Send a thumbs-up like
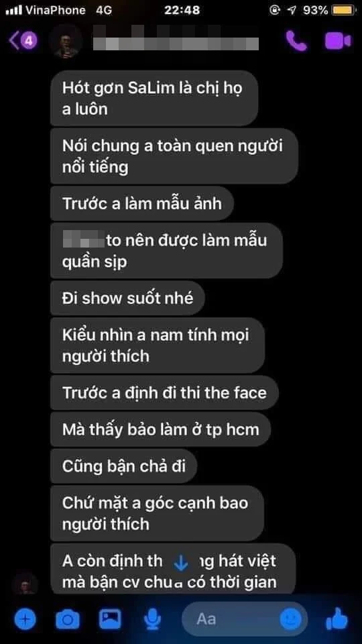 (337, 618)
